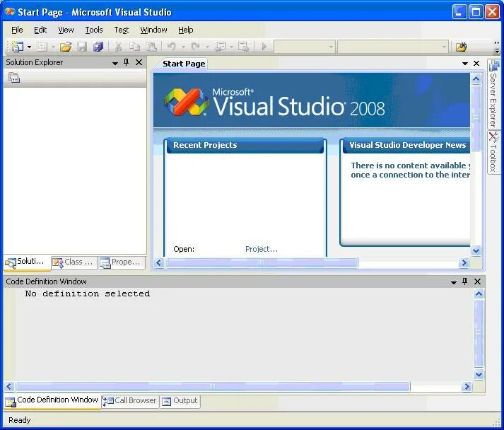This screenshot has height=430, width=504.
Task: Click the Start Page horizontal scrollbar thumb
Action: click(x=262, y=263)
